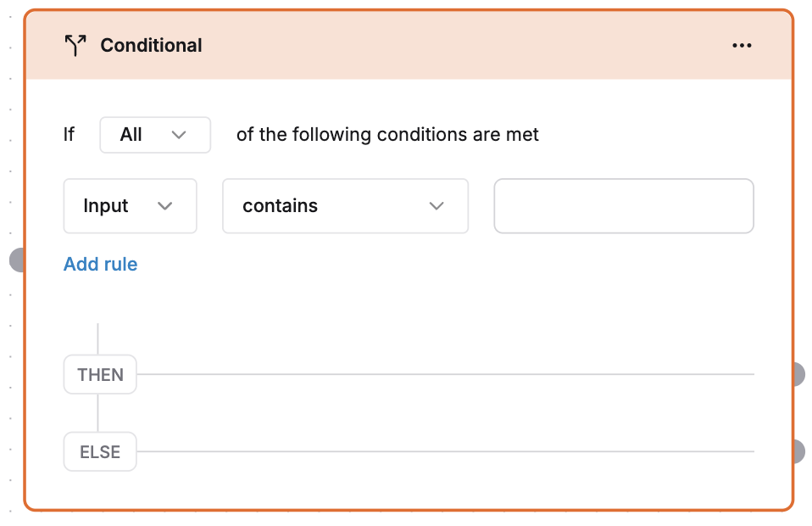Screen dimensions: 812x526
Task: Click the branch arrows icon in the header
Action: (x=75, y=44)
